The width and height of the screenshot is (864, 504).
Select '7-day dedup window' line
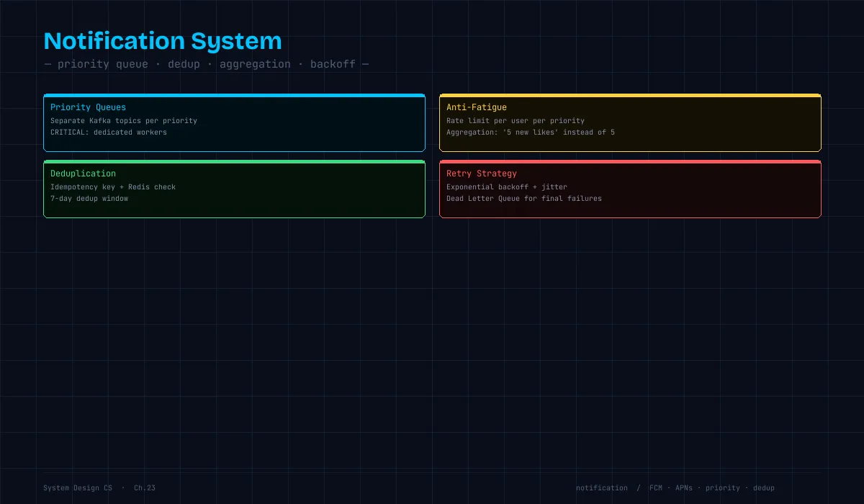[x=89, y=199]
